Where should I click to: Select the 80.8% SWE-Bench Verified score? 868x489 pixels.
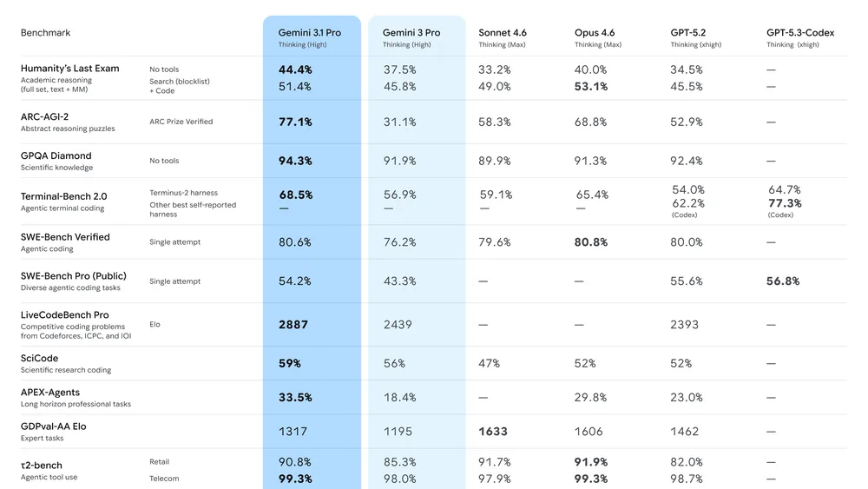(591, 242)
